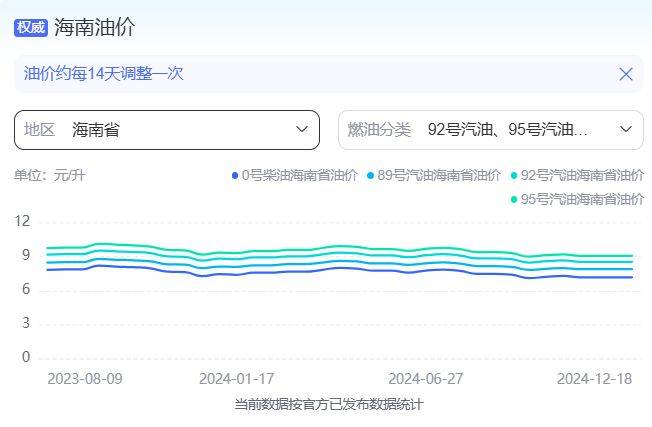Image resolution: width=652 pixels, height=427 pixels.
Task: Click the y-axis value 0
Action: click(26, 357)
